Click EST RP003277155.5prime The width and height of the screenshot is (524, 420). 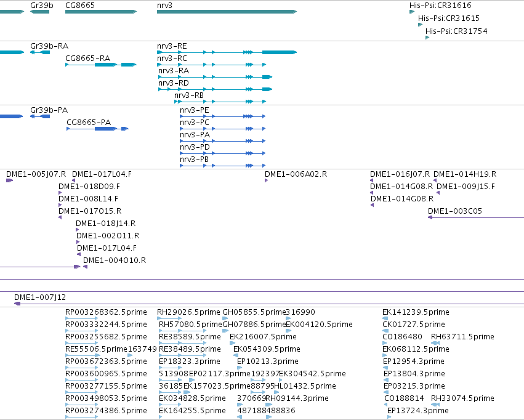pos(106,386)
